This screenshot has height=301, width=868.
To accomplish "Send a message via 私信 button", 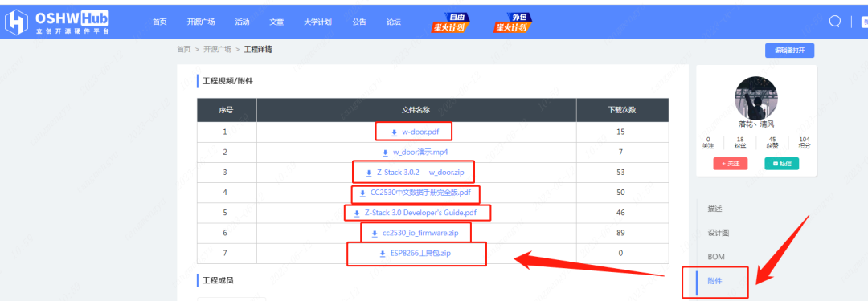I will tap(782, 163).
